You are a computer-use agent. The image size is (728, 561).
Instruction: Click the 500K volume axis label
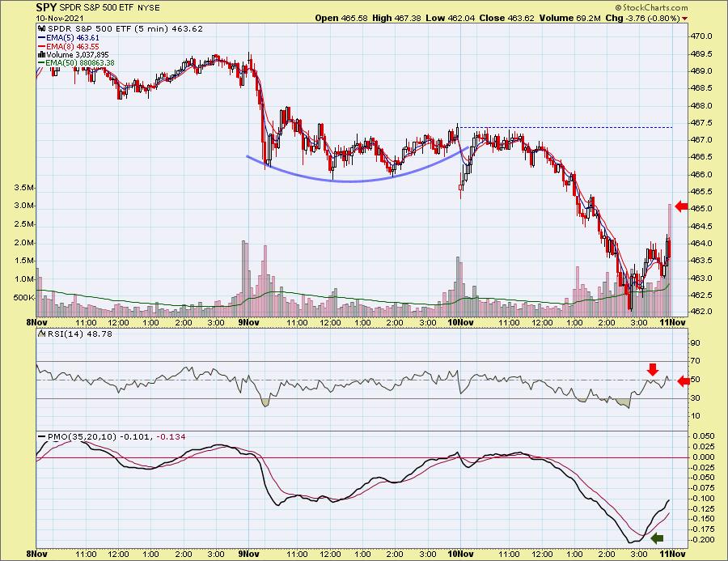(24, 297)
